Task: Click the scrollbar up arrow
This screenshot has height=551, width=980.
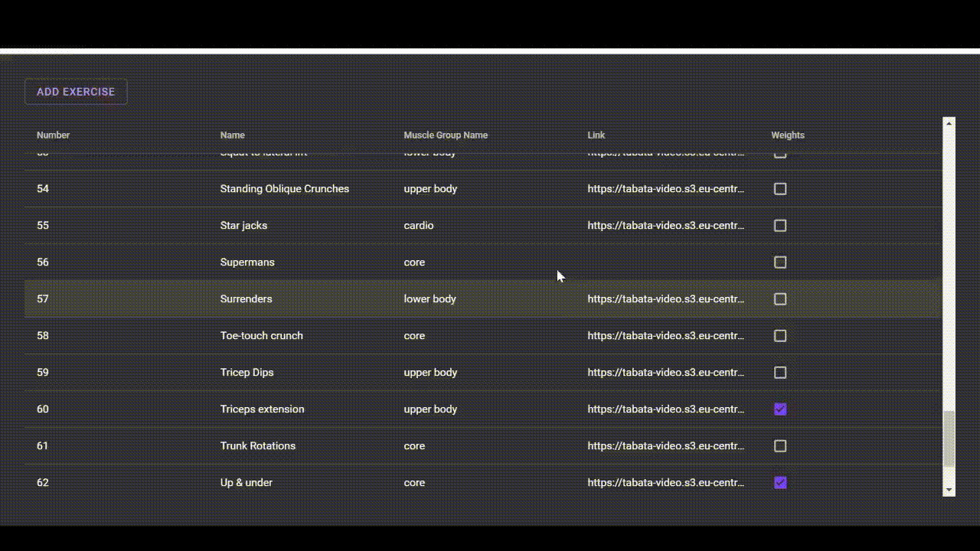Action: coord(949,122)
